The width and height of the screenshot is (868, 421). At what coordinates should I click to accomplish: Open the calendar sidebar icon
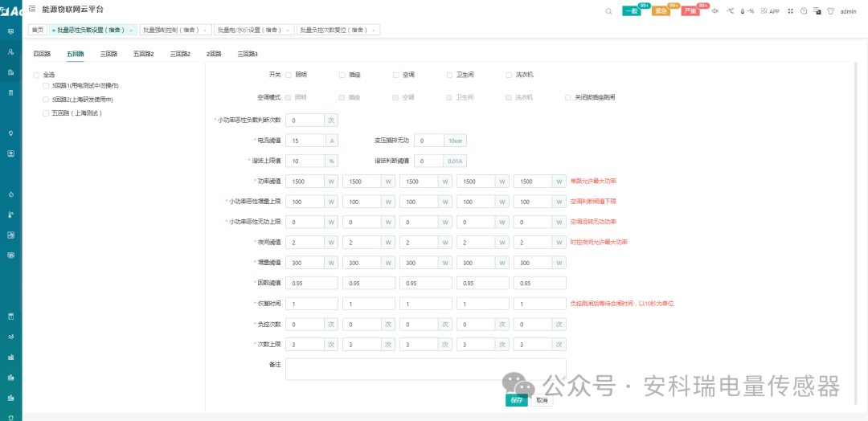click(10, 317)
